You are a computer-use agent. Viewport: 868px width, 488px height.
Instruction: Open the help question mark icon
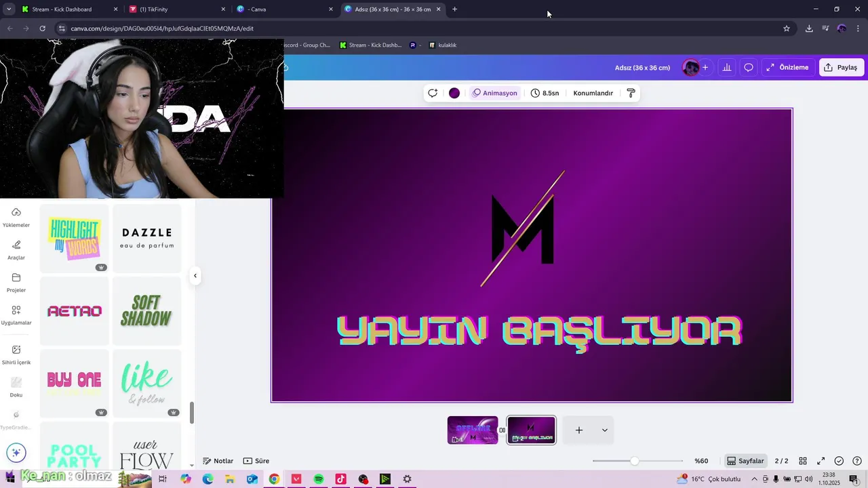coord(857,461)
